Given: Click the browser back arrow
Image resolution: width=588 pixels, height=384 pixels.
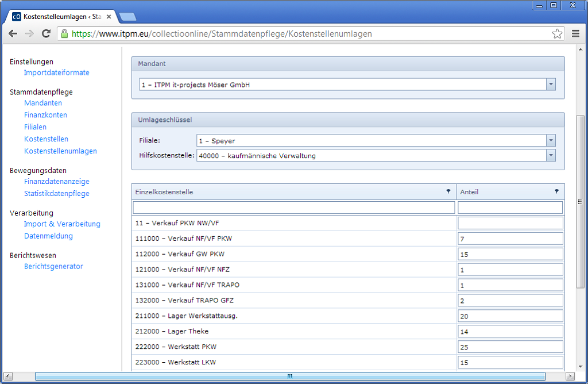Looking at the screenshot, I should [13, 34].
